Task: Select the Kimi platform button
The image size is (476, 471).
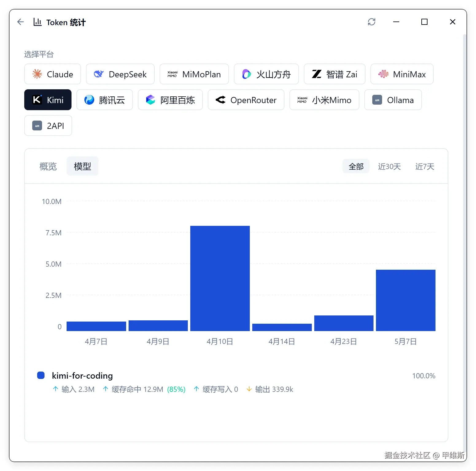Action: pyautogui.click(x=48, y=100)
